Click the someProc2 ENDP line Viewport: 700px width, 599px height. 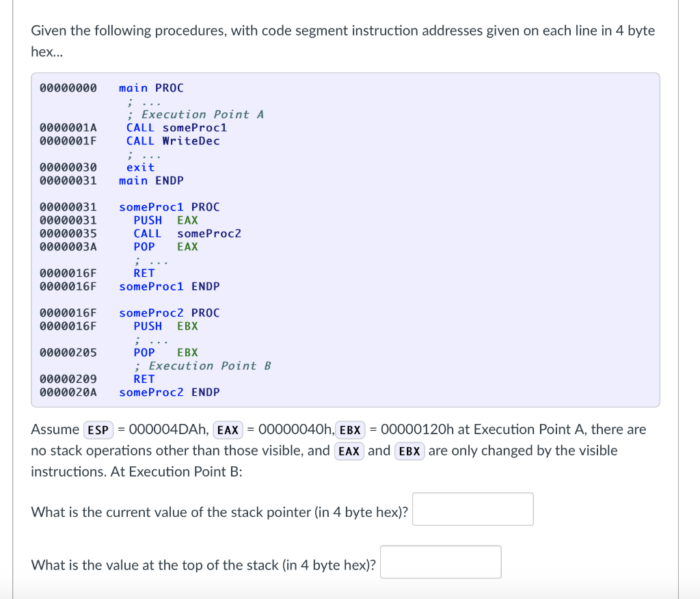coord(169,392)
